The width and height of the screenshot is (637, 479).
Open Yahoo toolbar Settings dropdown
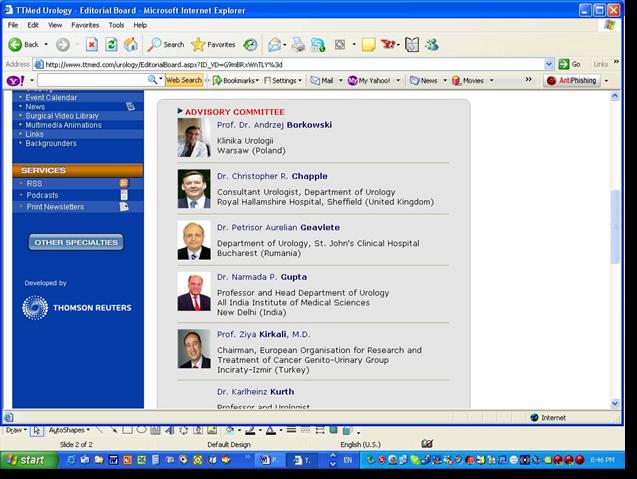283,80
